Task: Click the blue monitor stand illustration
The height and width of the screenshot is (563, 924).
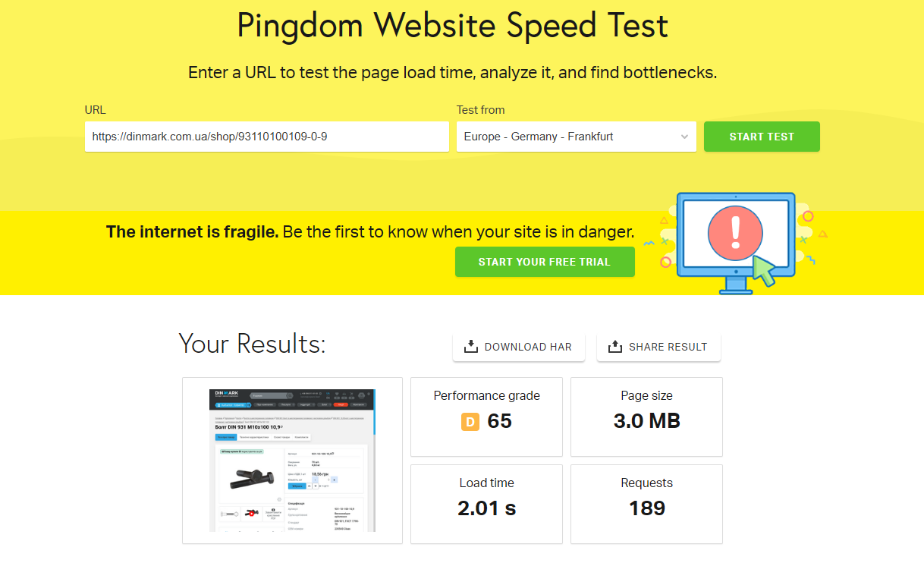Action: (x=735, y=285)
